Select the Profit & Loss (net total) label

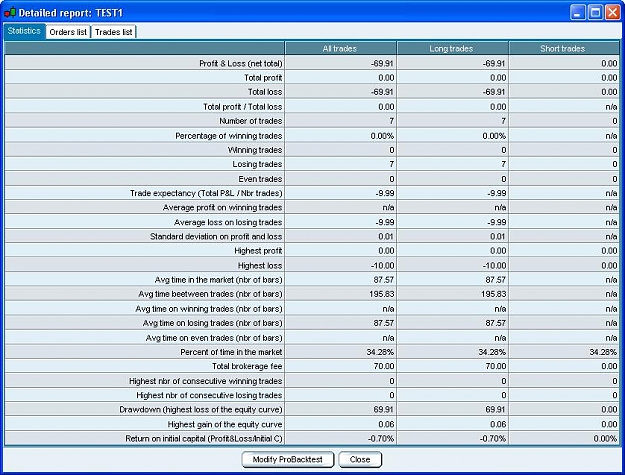tap(240, 63)
